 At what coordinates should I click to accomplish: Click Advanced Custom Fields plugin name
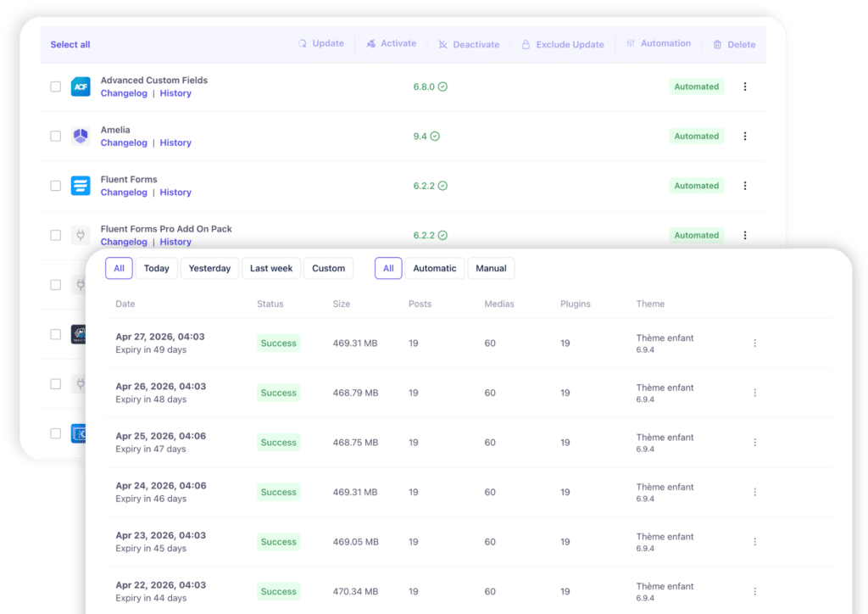(154, 81)
